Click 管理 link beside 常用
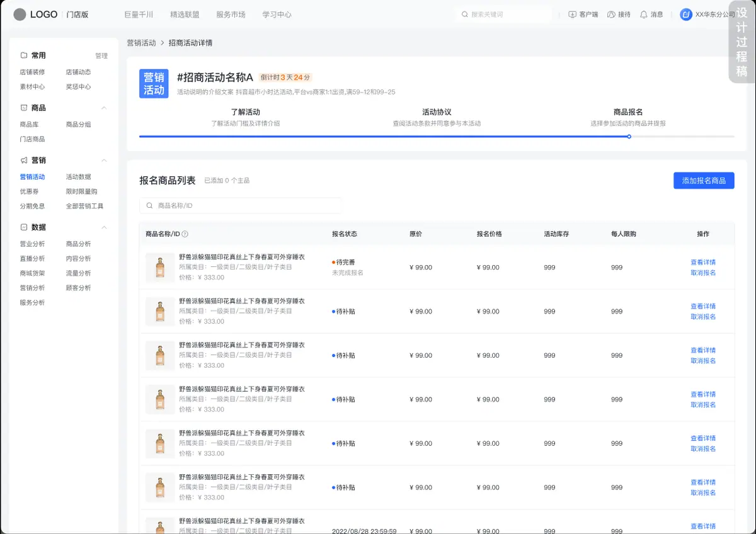 click(101, 56)
